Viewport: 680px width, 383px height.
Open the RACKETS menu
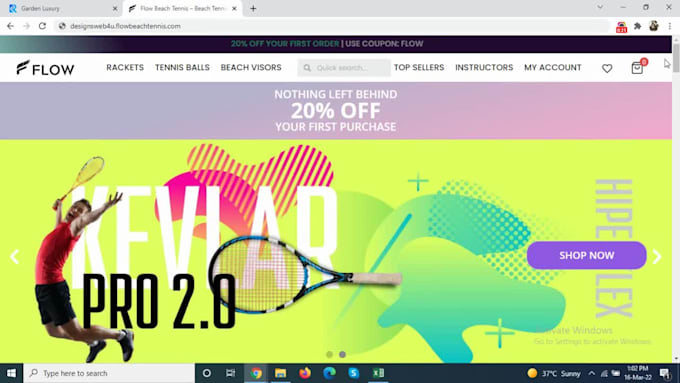coord(125,68)
